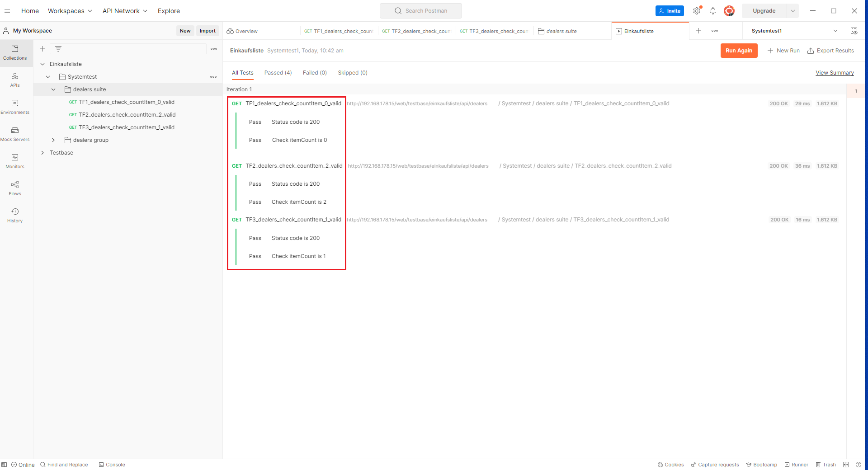Click the Import button

point(208,31)
